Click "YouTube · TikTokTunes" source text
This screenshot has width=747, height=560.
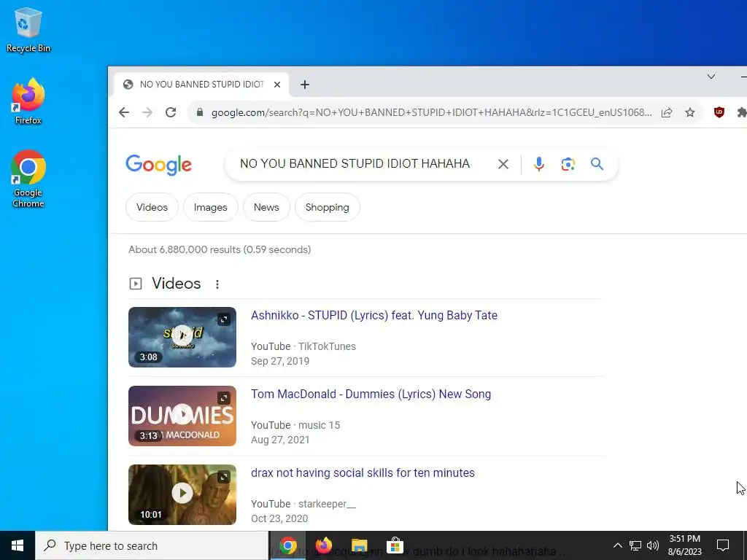click(303, 346)
